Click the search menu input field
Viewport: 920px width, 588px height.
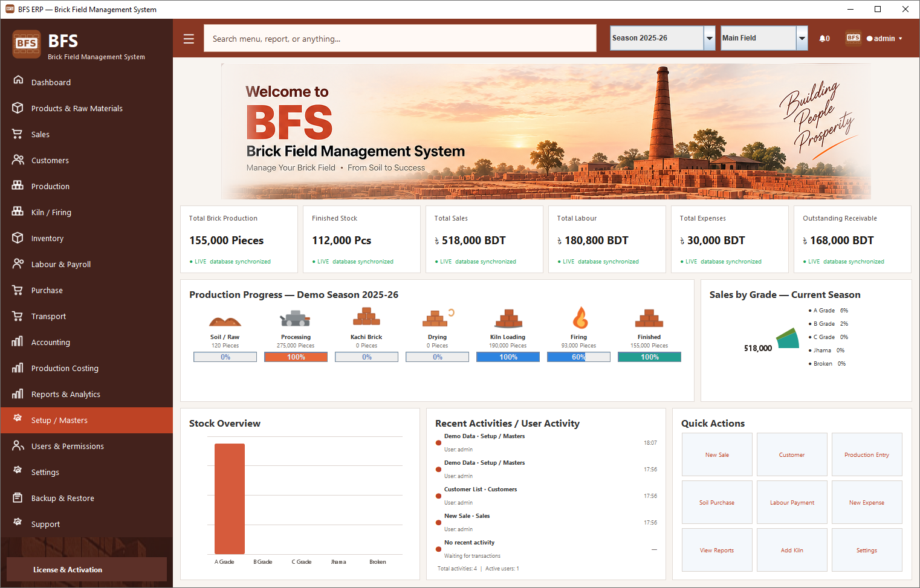point(400,39)
